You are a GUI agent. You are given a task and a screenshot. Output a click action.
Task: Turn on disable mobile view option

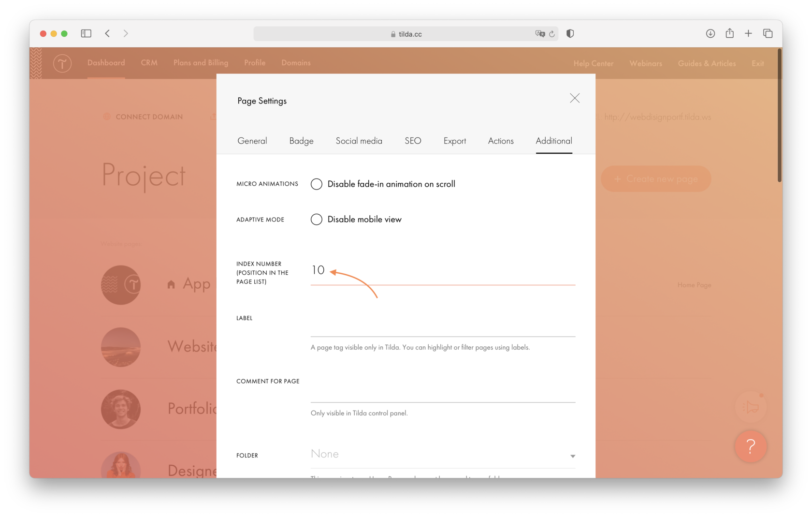(x=317, y=219)
